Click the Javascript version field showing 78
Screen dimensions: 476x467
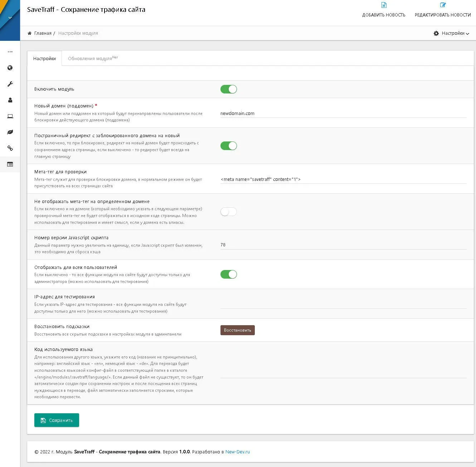tap(344, 245)
